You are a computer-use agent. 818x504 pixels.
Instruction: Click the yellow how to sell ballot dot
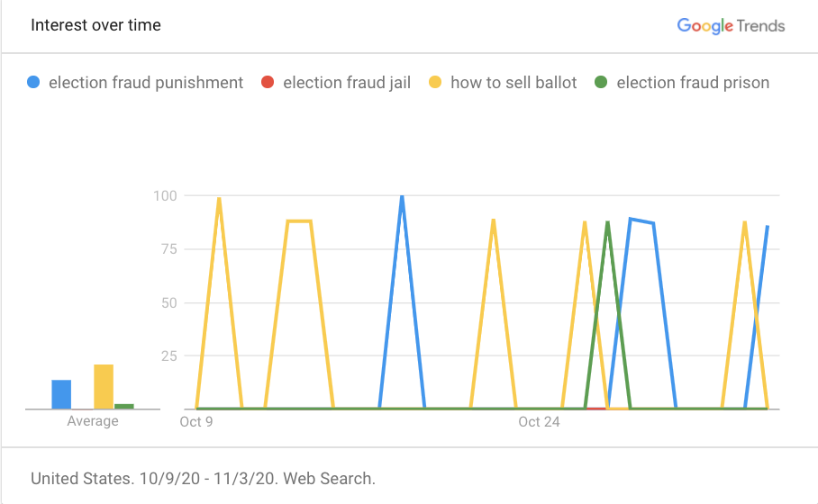[435, 83]
